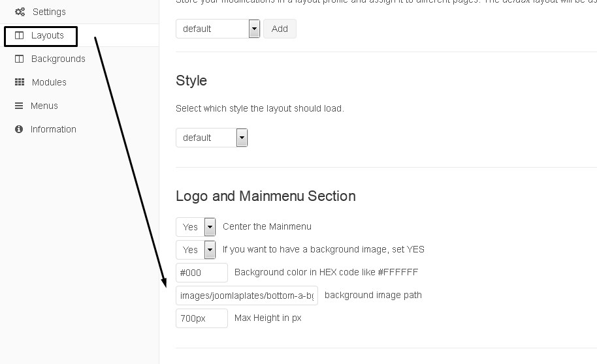Click the Settings gears icon

[x=20, y=12]
